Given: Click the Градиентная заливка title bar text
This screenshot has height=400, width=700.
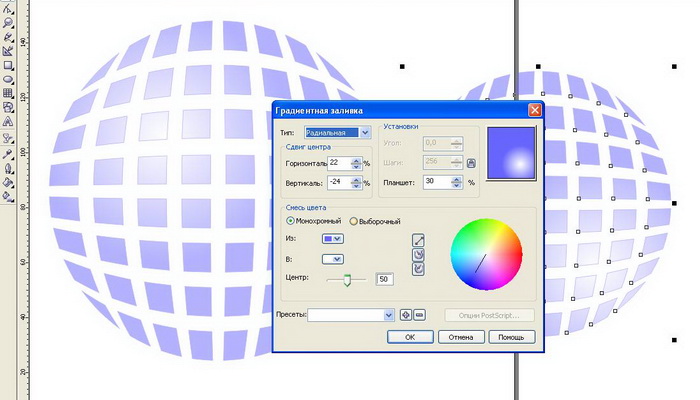Looking at the screenshot, I should click(x=319, y=111).
